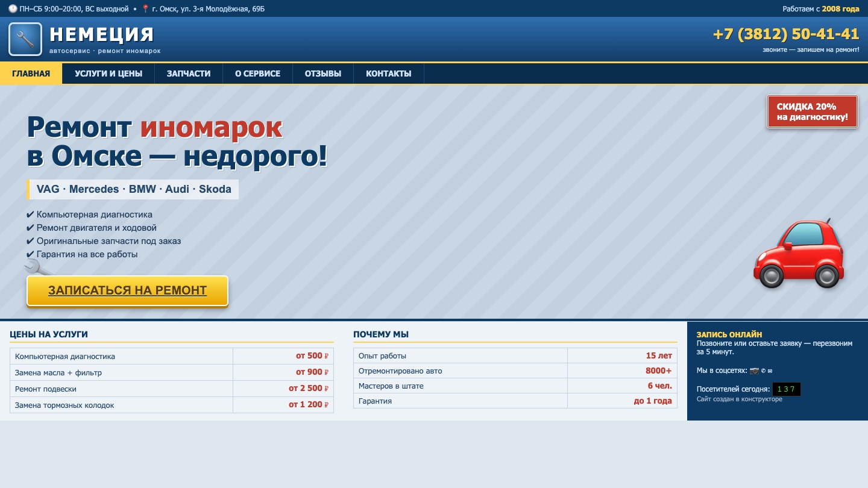Click the 'Ремонт двигателя и ходовой' bullet
The height and width of the screenshot is (488, 868).
(92, 228)
